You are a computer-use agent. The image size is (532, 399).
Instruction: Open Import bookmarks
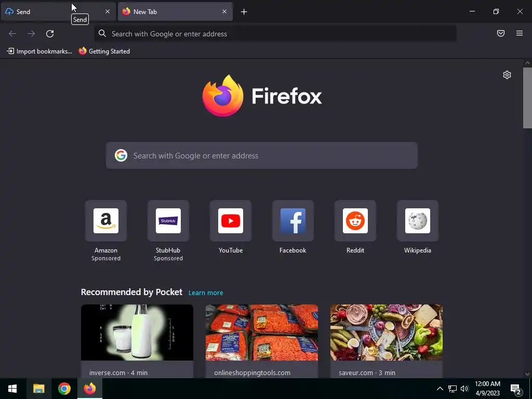pyautogui.click(x=39, y=51)
